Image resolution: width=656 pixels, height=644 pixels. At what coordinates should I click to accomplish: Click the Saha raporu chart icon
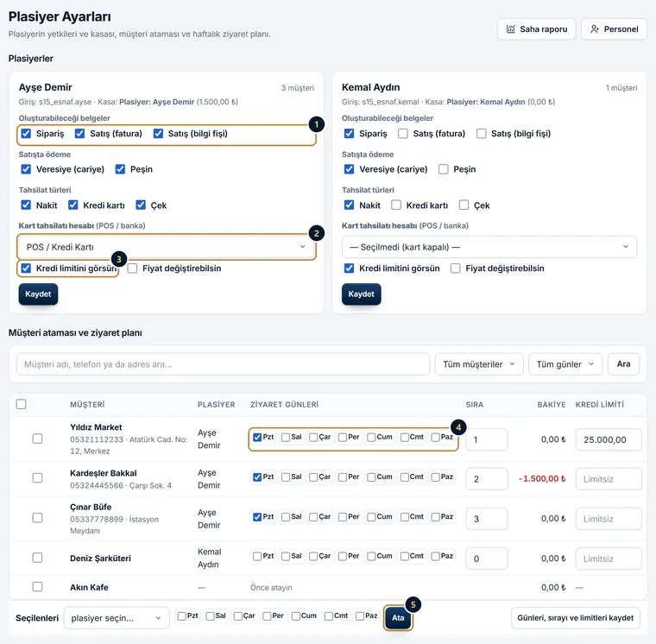pyautogui.click(x=510, y=28)
